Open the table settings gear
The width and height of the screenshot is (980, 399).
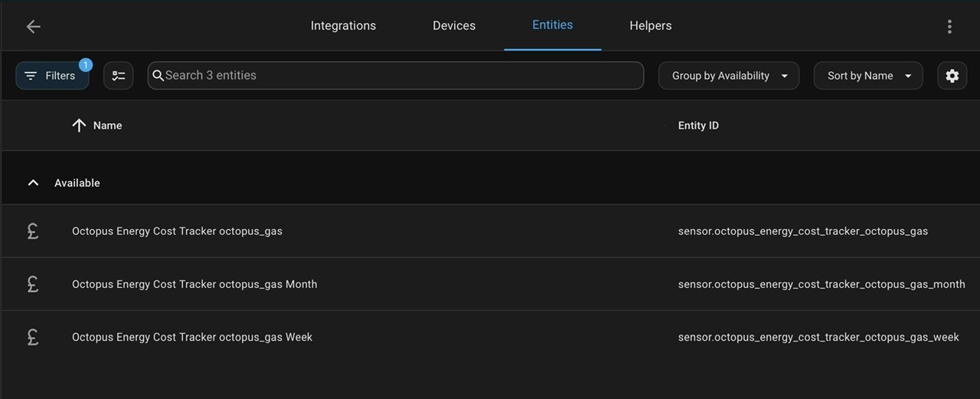pyautogui.click(x=952, y=76)
